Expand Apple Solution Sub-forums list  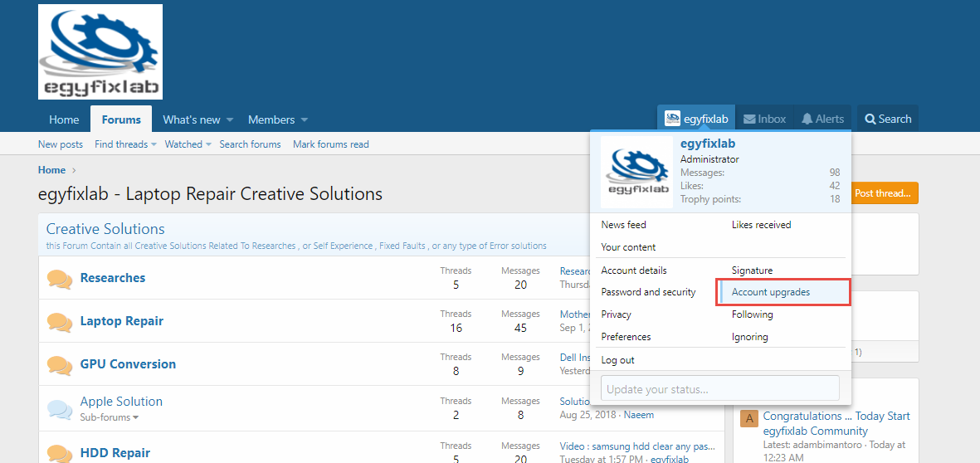point(110,417)
